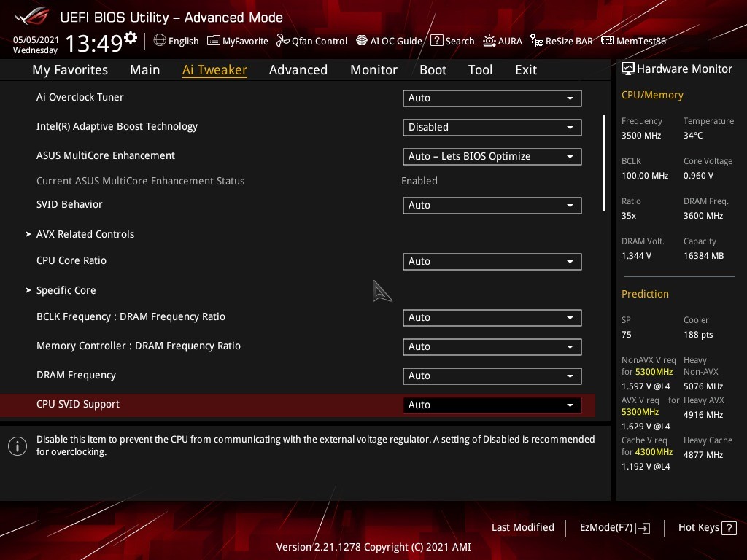747x560 pixels.
Task: Open the Hot Keys help icon
Action: tap(729, 528)
